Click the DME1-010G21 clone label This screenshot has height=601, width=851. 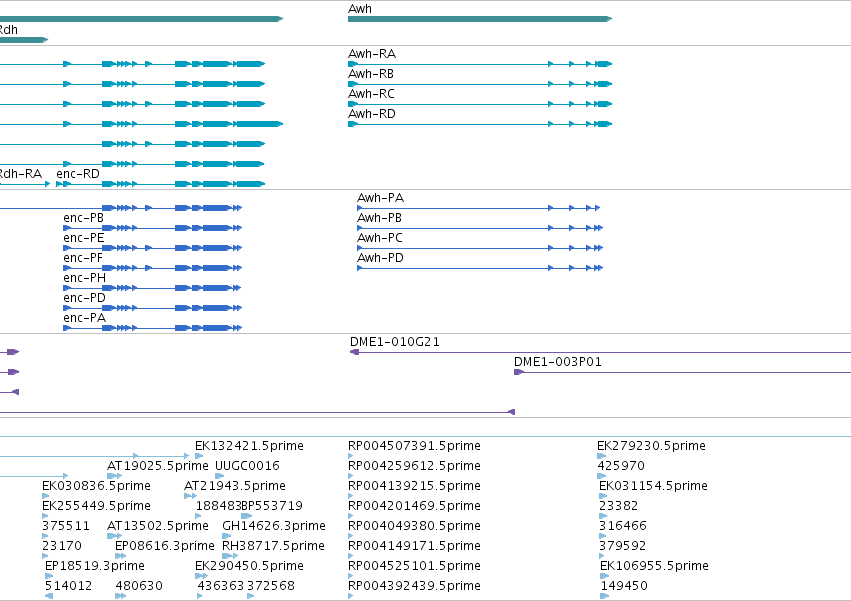click(x=395, y=343)
